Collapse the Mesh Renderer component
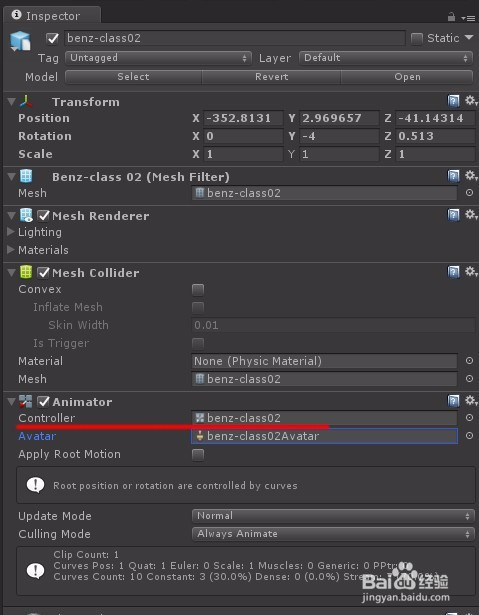Viewport: 479px width, 615px height. click(11, 216)
